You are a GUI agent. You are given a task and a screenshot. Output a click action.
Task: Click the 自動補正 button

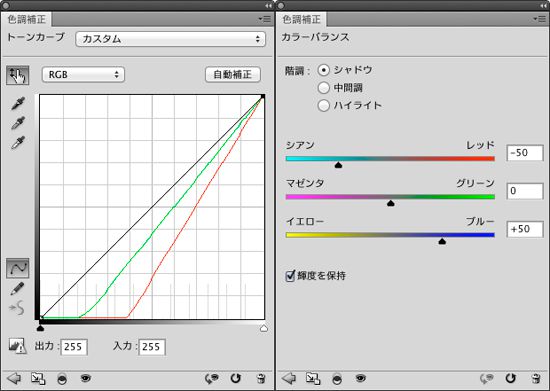click(x=233, y=74)
